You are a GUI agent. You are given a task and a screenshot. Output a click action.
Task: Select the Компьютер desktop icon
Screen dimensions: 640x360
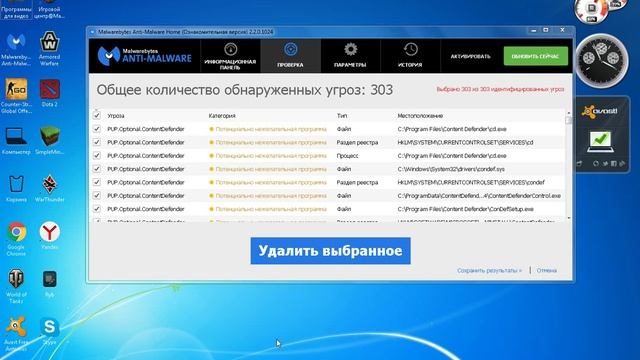pyautogui.click(x=16, y=141)
